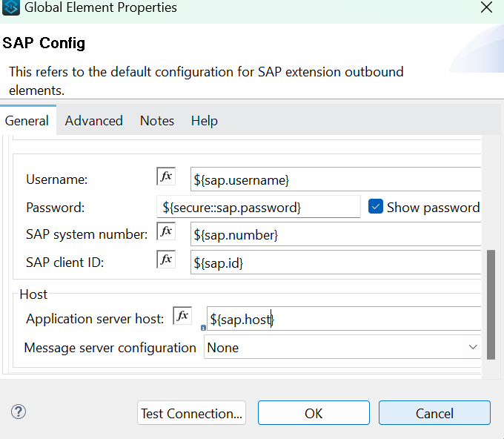
Task: Focus the Password input field
Action: coord(258,207)
